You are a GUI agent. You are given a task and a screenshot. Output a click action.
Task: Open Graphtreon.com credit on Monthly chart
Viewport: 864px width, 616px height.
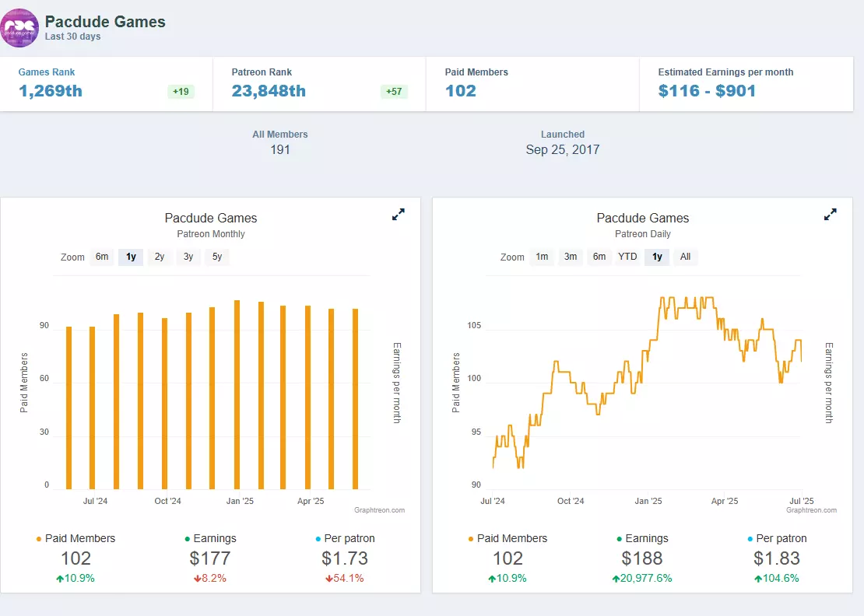[x=380, y=510]
